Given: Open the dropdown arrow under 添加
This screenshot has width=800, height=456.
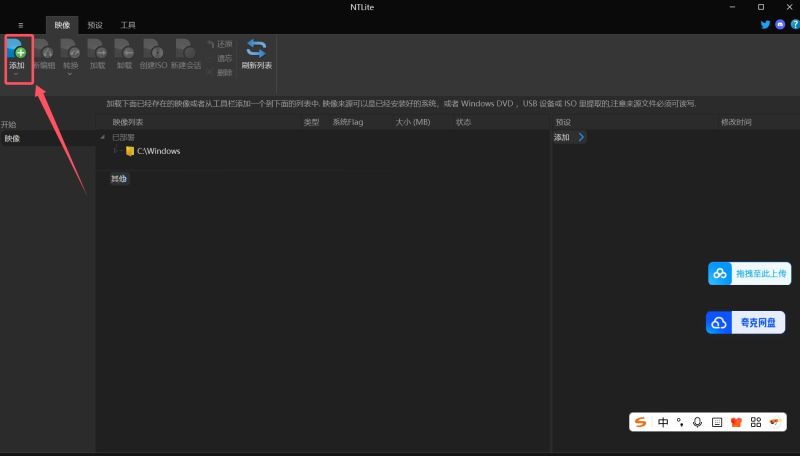Looking at the screenshot, I should click(x=16, y=74).
